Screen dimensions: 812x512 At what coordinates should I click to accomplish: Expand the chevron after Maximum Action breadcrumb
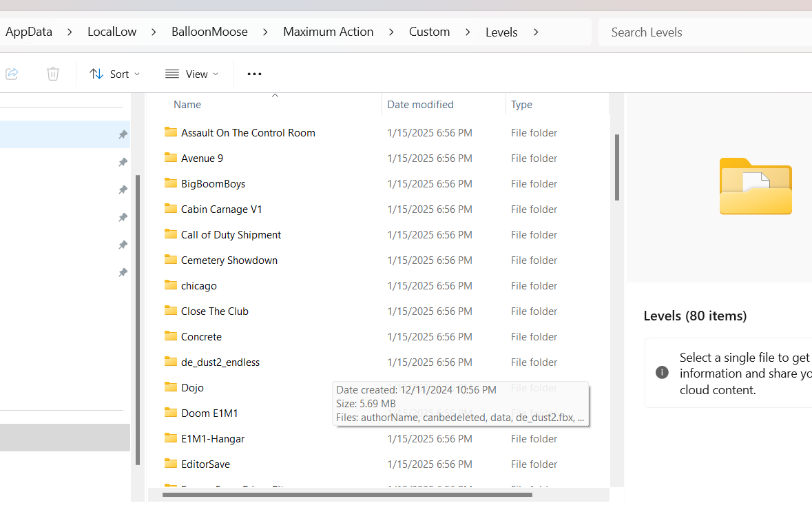[391, 32]
